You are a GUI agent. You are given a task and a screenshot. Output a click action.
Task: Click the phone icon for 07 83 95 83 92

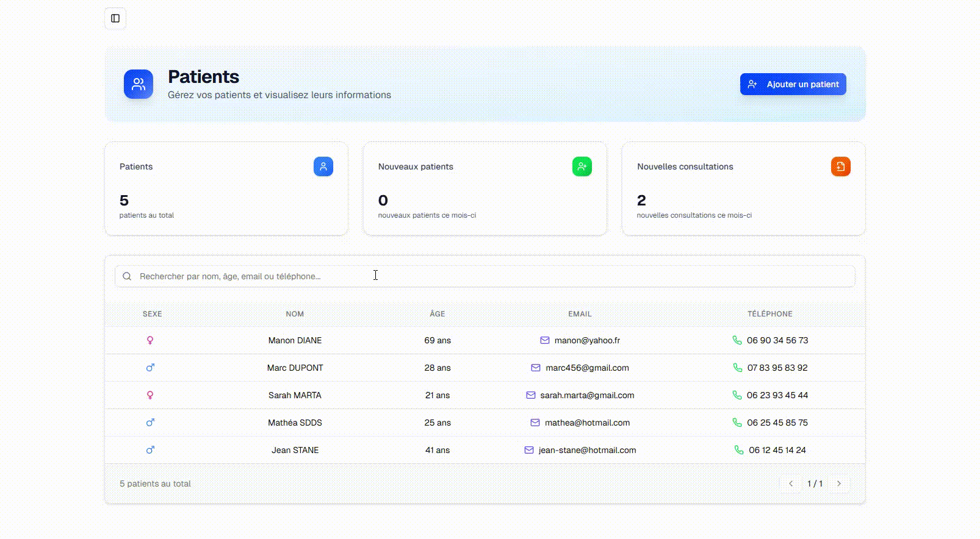[738, 368]
